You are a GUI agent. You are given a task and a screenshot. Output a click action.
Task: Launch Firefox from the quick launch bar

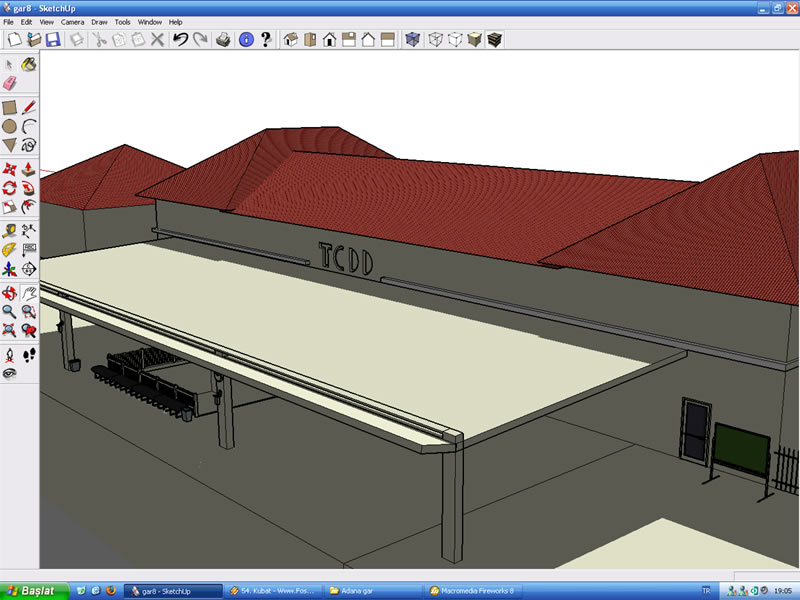pos(110,591)
